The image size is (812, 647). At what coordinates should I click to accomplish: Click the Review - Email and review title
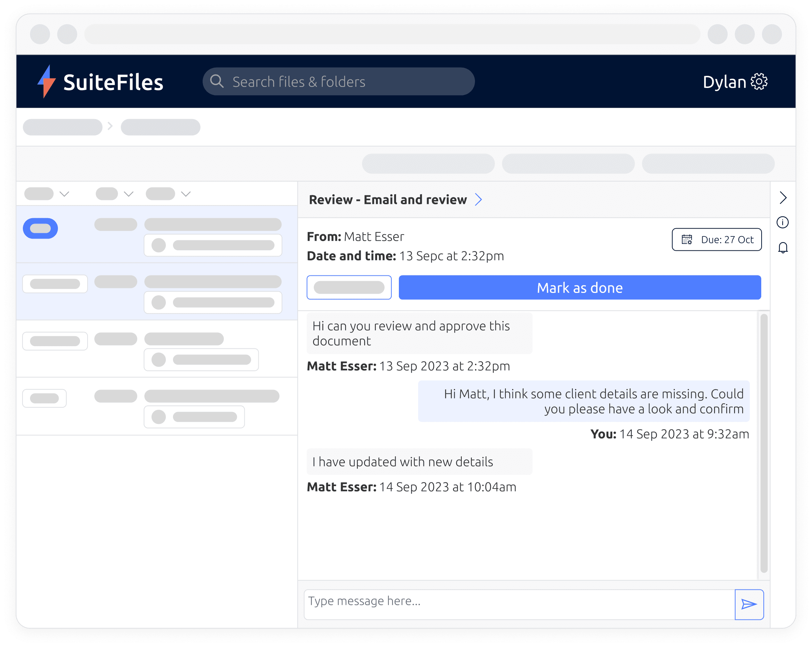point(387,199)
